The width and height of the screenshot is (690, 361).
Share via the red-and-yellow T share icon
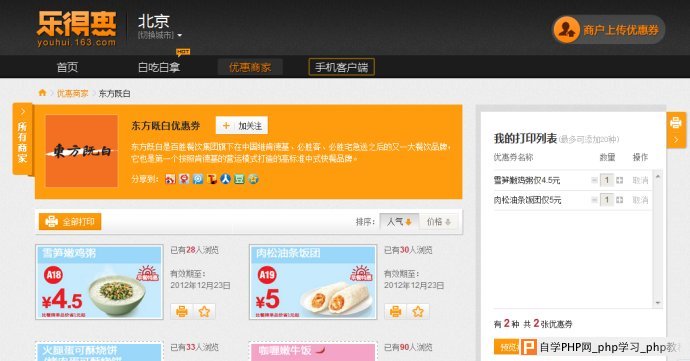pos(212,179)
